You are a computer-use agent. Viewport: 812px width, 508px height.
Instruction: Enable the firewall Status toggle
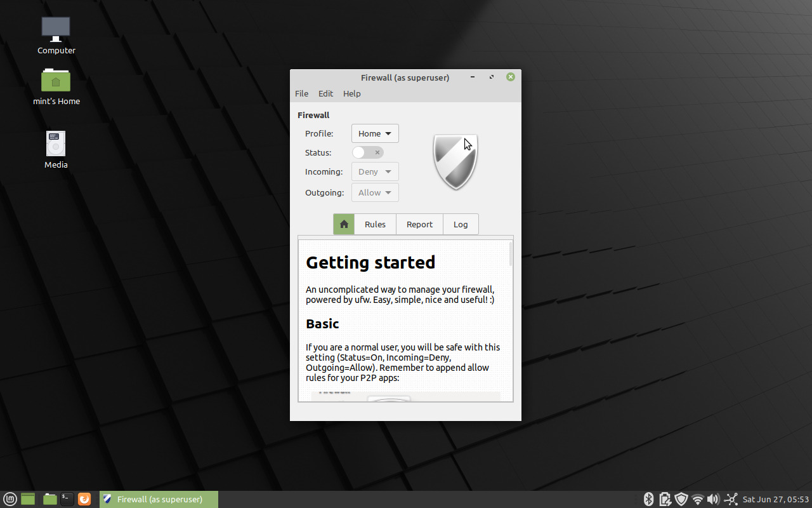pos(368,152)
